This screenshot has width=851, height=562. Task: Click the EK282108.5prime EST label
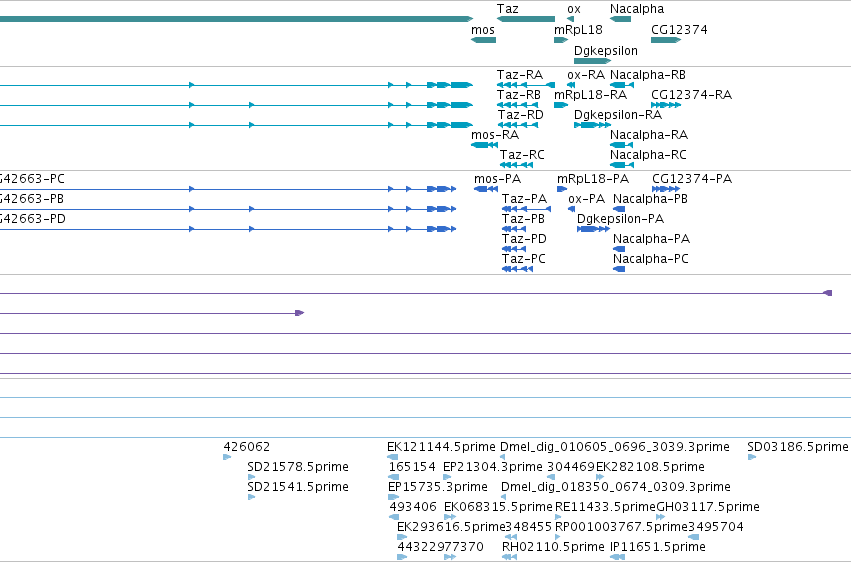pyautogui.click(x=650, y=467)
